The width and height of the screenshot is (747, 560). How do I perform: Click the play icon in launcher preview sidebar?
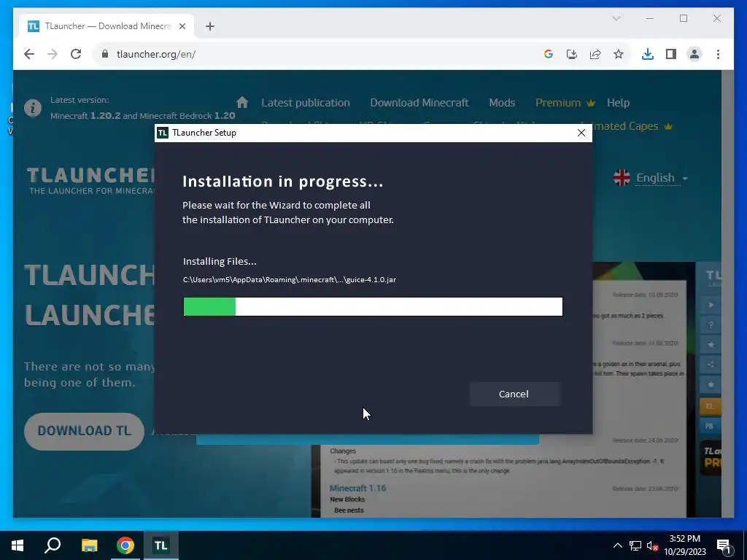[711, 305]
